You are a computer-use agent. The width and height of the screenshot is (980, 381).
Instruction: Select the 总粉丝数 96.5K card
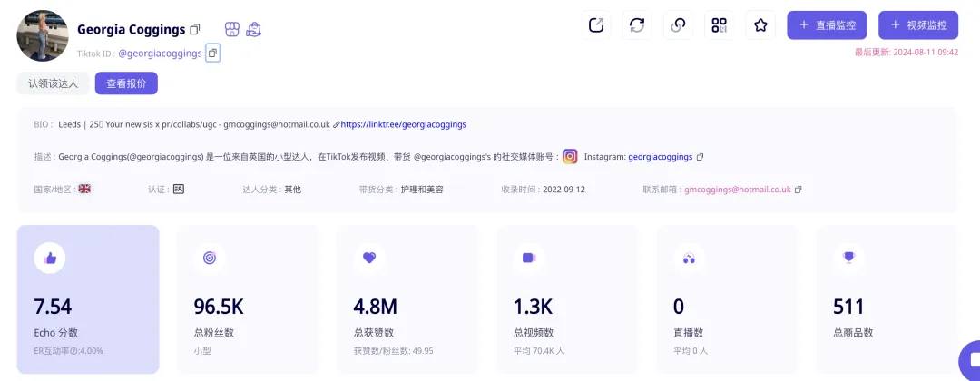[x=248, y=299]
